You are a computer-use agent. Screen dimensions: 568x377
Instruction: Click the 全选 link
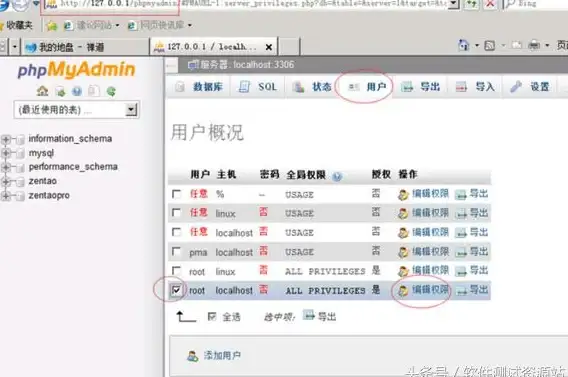[231, 317]
